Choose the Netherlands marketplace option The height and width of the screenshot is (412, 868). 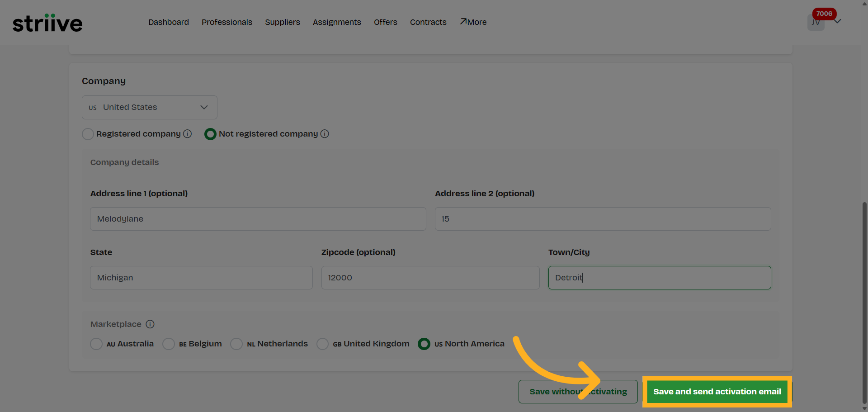click(236, 344)
